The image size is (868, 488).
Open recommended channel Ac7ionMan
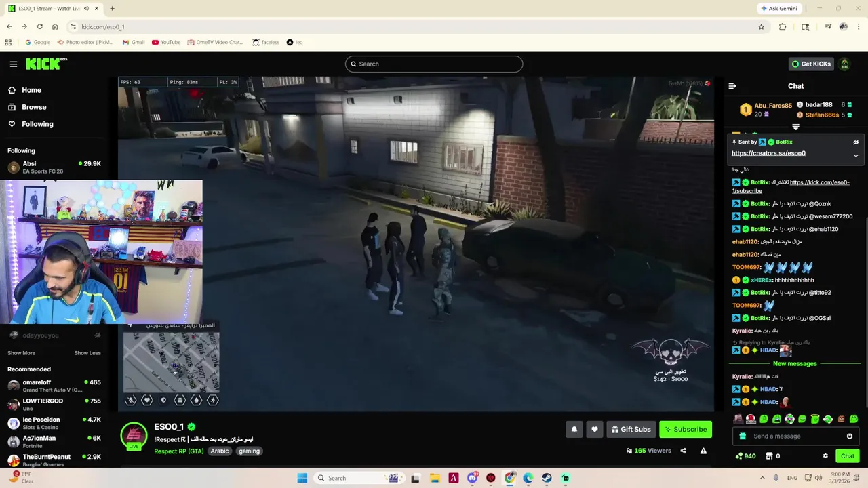(54, 441)
